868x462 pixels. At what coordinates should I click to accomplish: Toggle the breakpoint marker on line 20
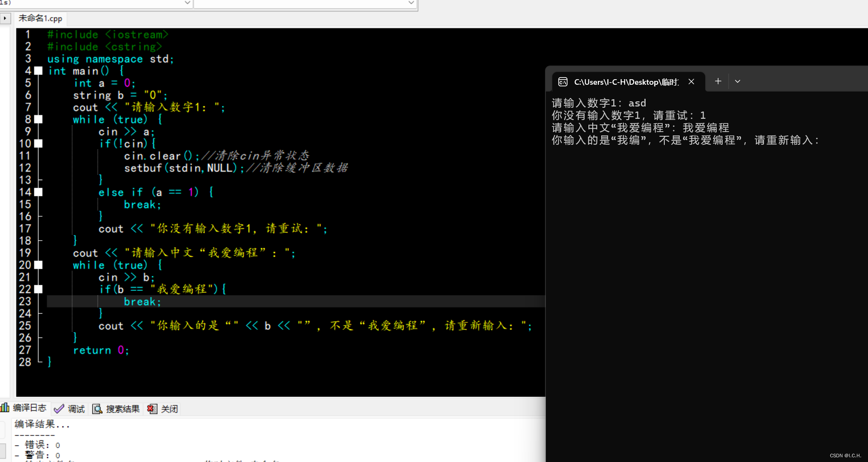coord(38,265)
